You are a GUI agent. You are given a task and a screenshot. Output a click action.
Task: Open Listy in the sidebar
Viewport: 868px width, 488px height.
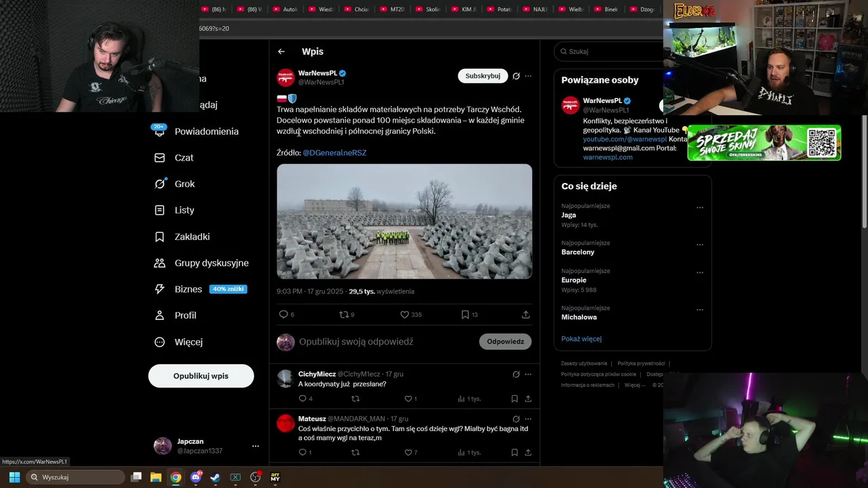[174, 210]
